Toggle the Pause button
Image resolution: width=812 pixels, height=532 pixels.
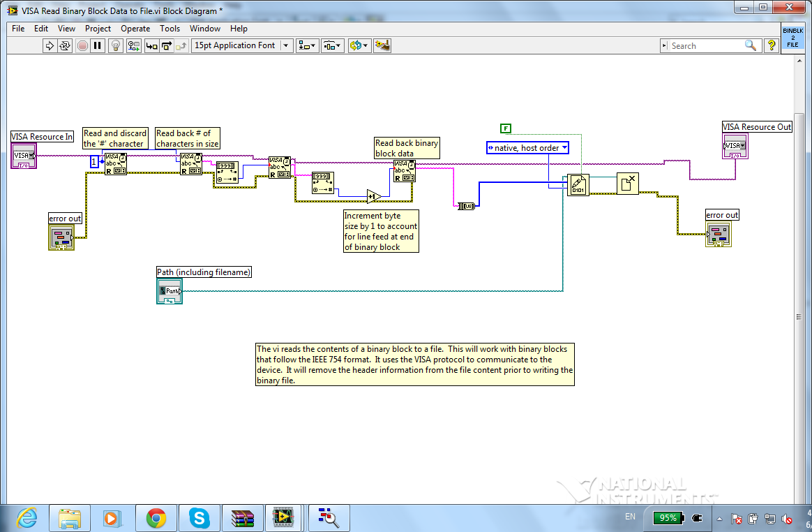(98, 45)
